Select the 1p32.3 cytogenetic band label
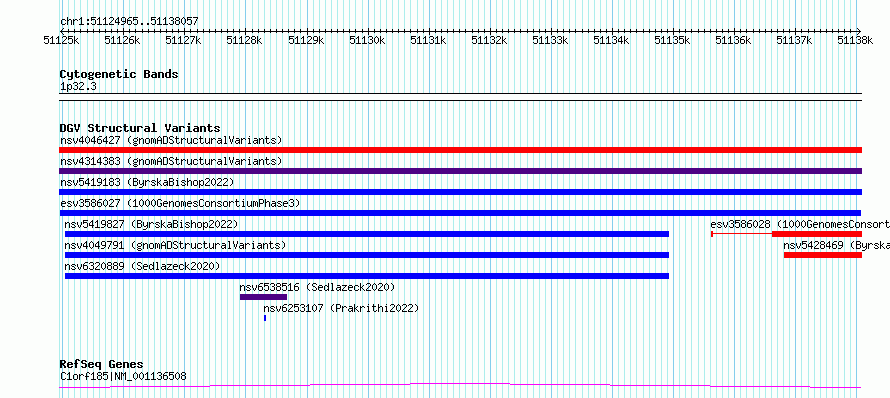This screenshot has height=398, width=890. point(78,87)
